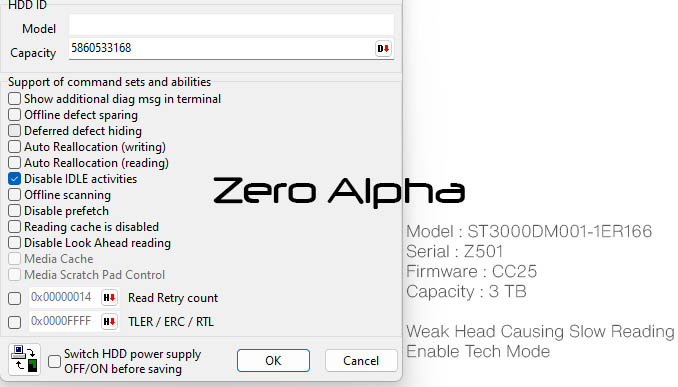This screenshot has height=387, width=678.
Task: Enable Auto Reallocation (writing)
Action: click(x=14, y=147)
